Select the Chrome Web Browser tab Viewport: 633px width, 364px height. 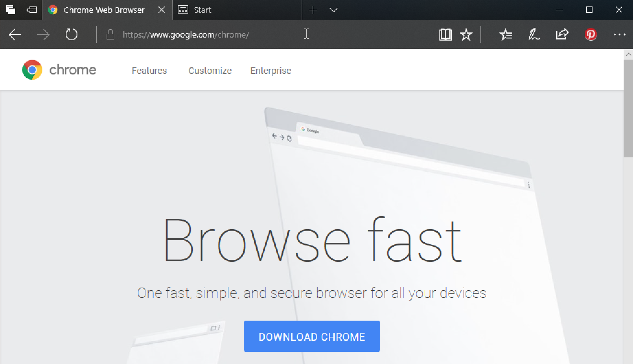(x=107, y=10)
